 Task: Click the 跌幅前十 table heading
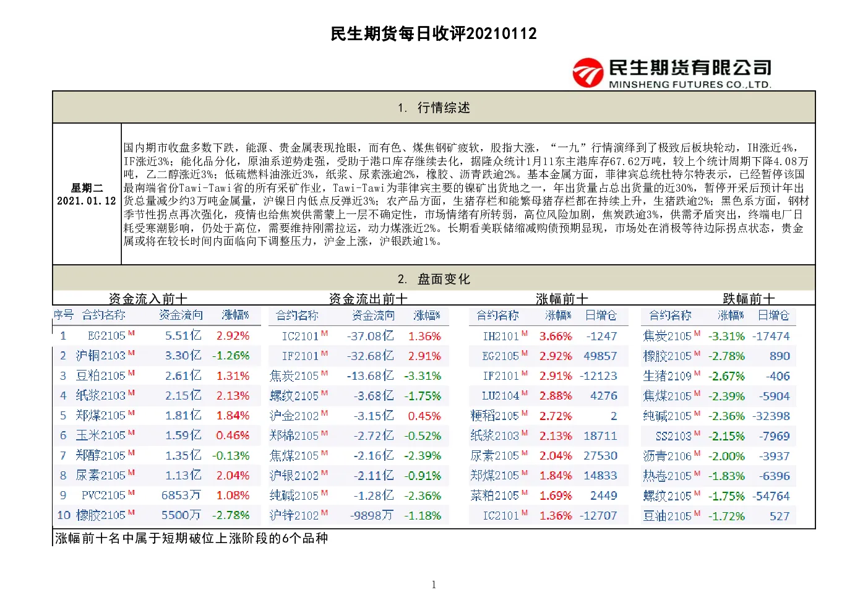point(749,299)
